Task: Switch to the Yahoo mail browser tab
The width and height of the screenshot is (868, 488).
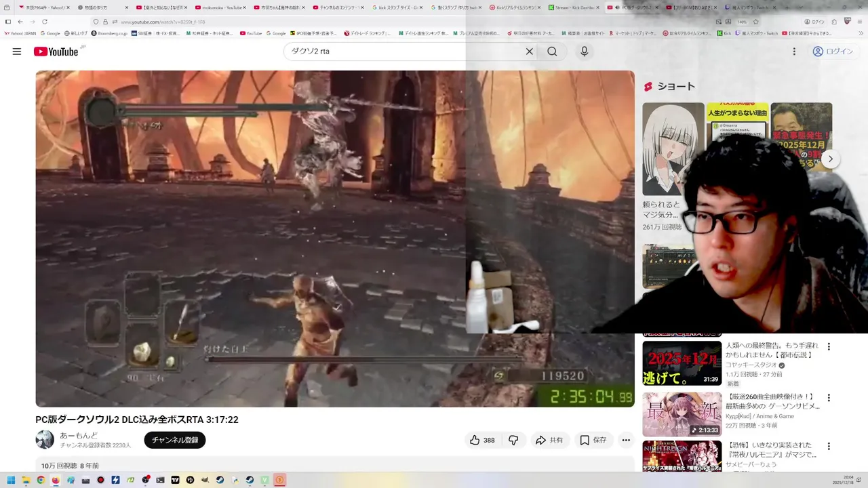Action: 43,7
